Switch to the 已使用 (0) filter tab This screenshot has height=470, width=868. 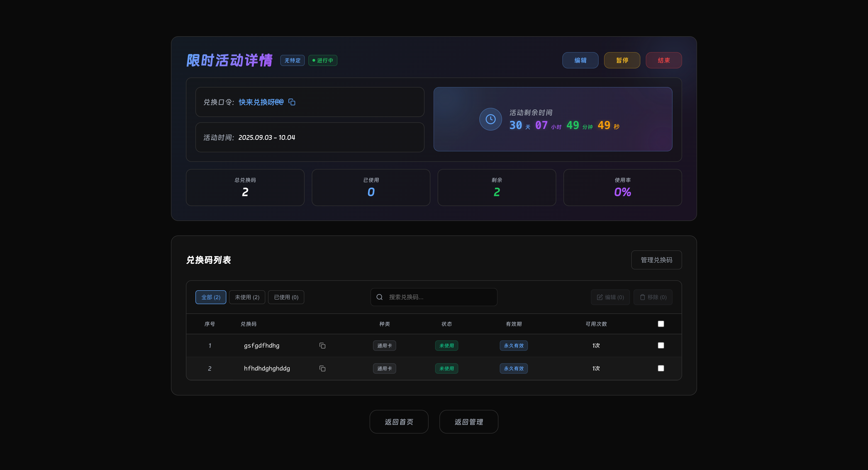pos(286,297)
